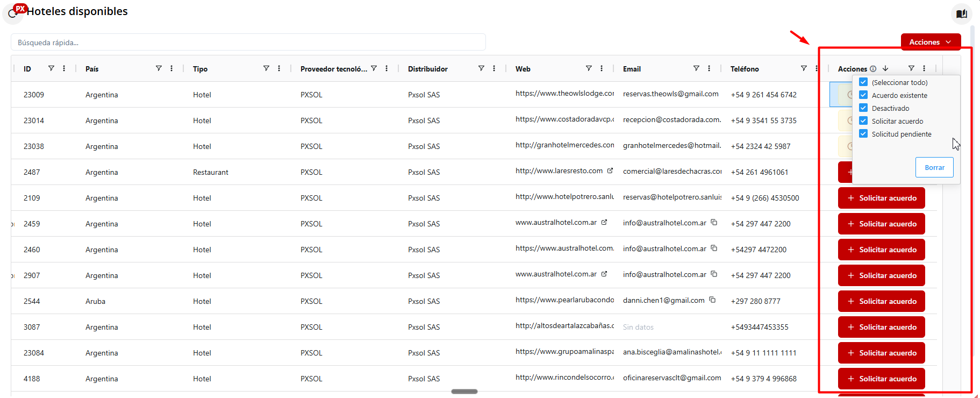Open the Web column three-dot menu

[602, 68]
